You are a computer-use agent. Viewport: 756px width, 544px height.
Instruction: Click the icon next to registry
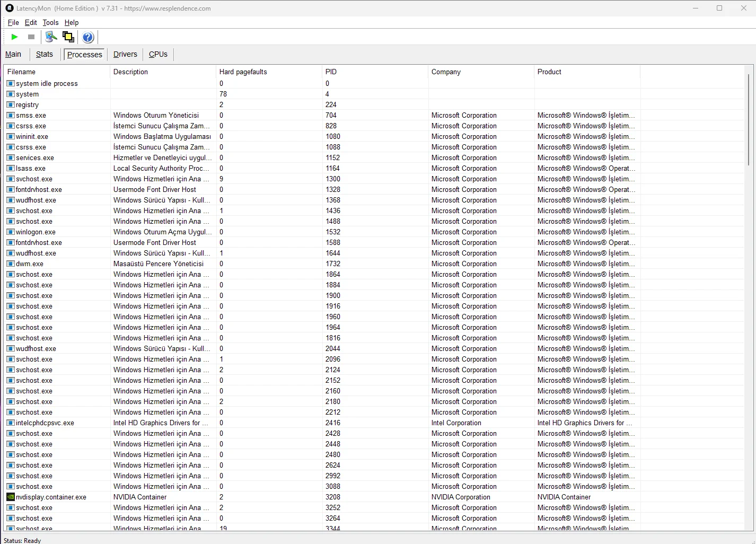click(x=11, y=104)
